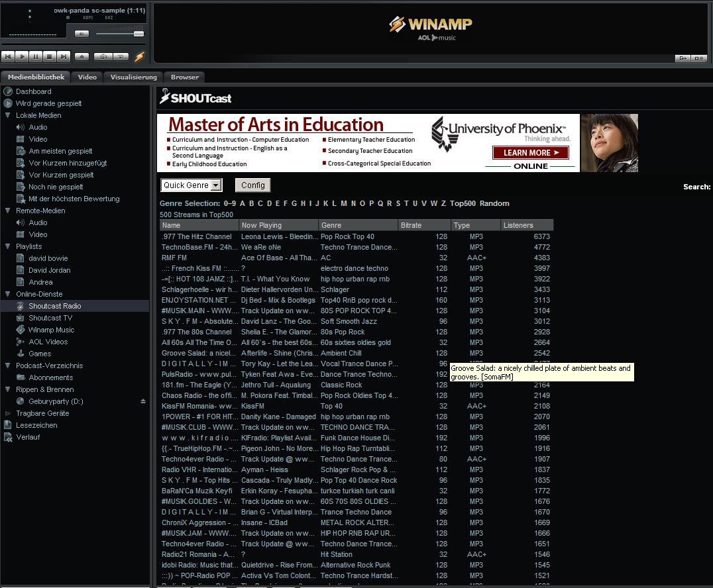The height and width of the screenshot is (588, 713).
Task: Sort streams by the Genre column header
Action: (358, 225)
